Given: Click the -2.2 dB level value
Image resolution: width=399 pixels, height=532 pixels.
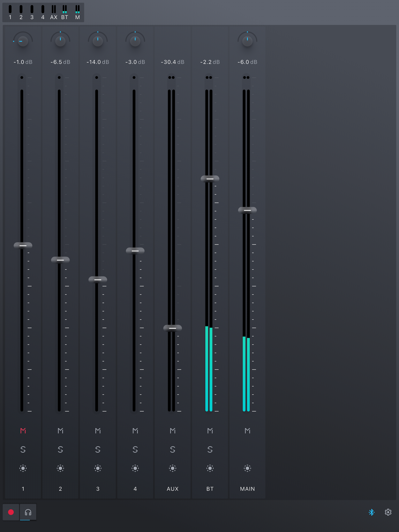Looking at the screenshot, I should [210, 62].
